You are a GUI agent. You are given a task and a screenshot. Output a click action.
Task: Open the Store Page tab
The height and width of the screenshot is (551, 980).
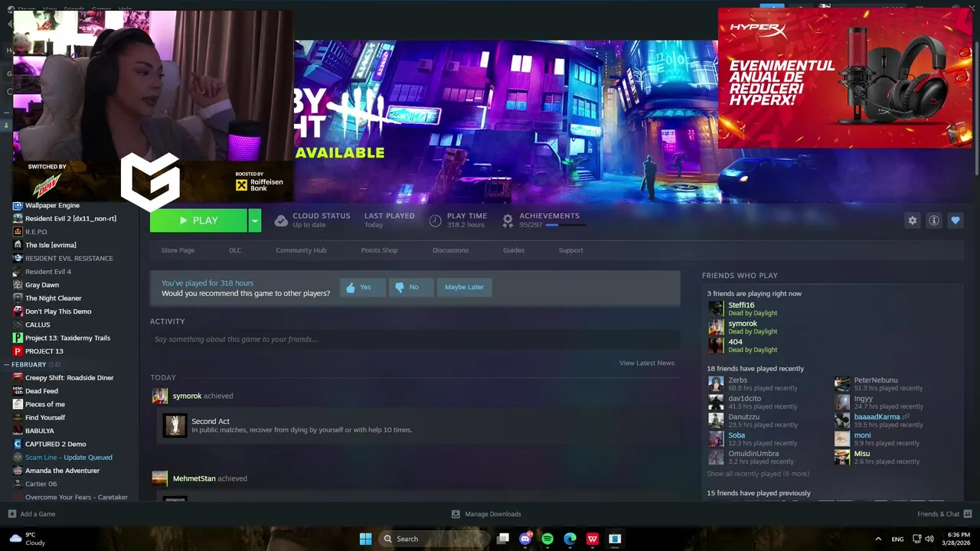point(178,250)
